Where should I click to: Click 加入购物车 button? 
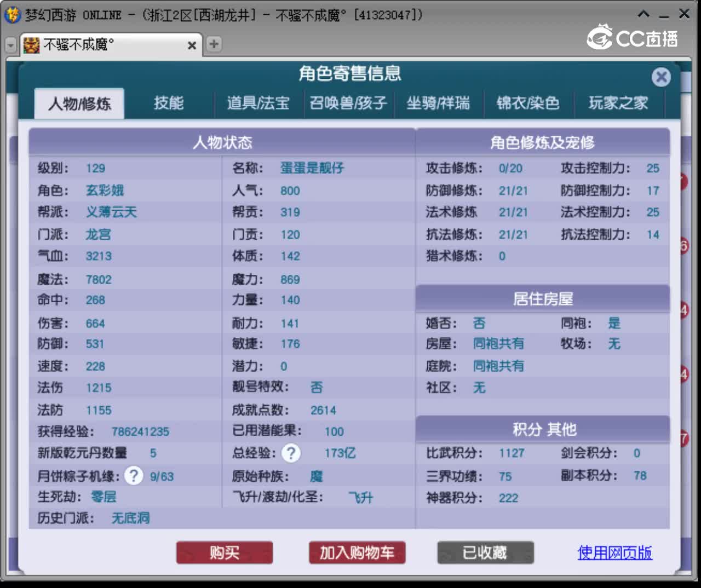click(357, 552)
